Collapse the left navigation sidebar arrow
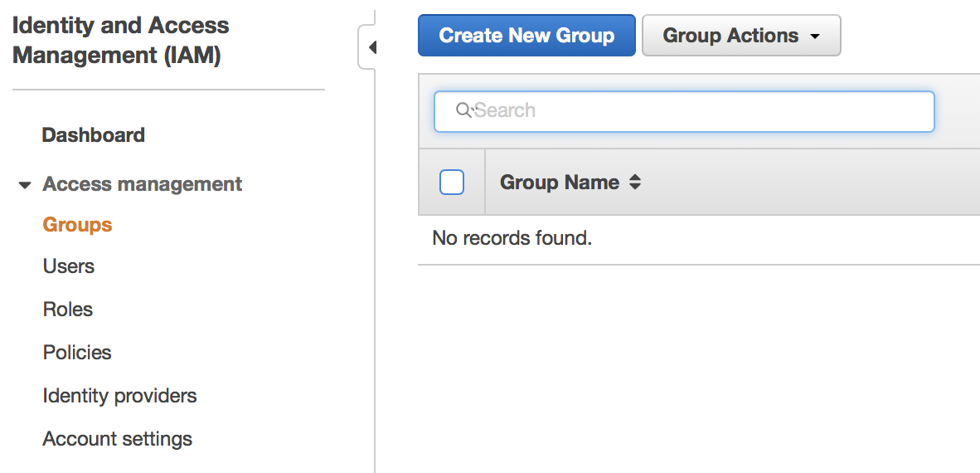 371,47
